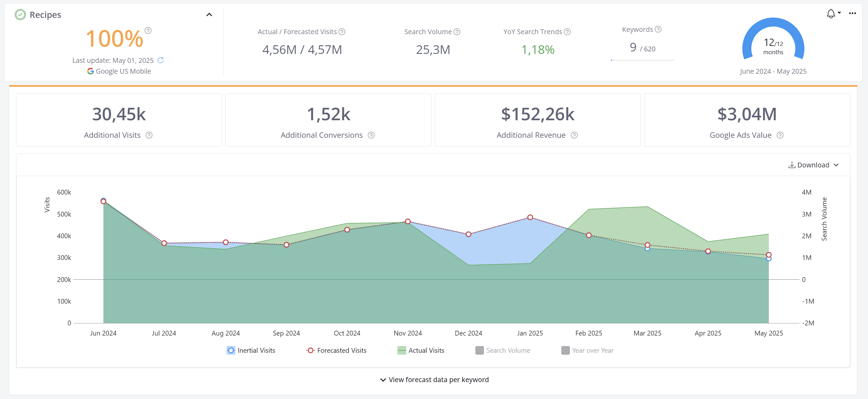868x399 pixels.
Task: Expand the bell dropdown caret
Action: coord(839,13)
